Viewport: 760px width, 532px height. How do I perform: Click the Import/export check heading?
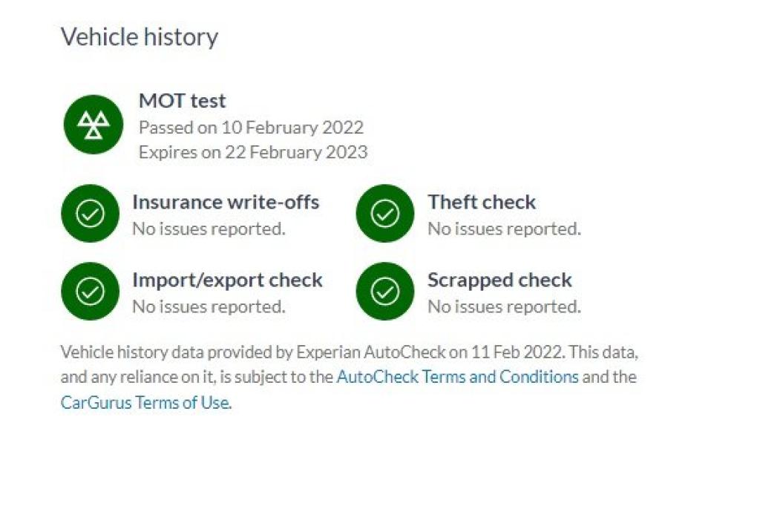pos(227,280)
